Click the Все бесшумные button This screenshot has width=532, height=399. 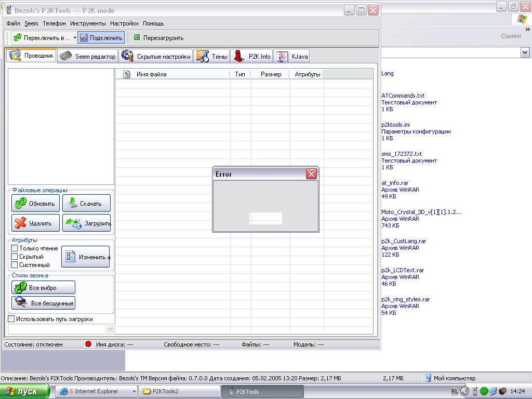(x=44, y=303)
